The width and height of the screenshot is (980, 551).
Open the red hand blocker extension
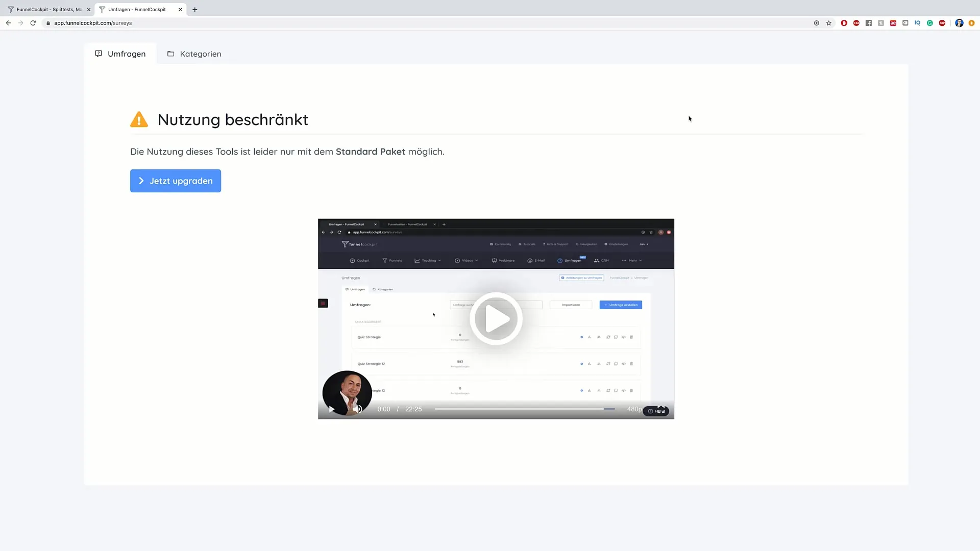844,23
